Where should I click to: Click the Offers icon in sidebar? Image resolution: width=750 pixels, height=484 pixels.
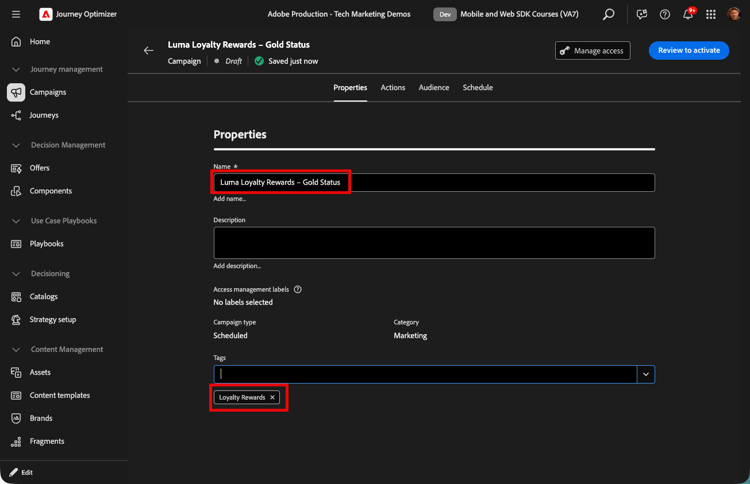pyautogui.click(x=16, y=168)
